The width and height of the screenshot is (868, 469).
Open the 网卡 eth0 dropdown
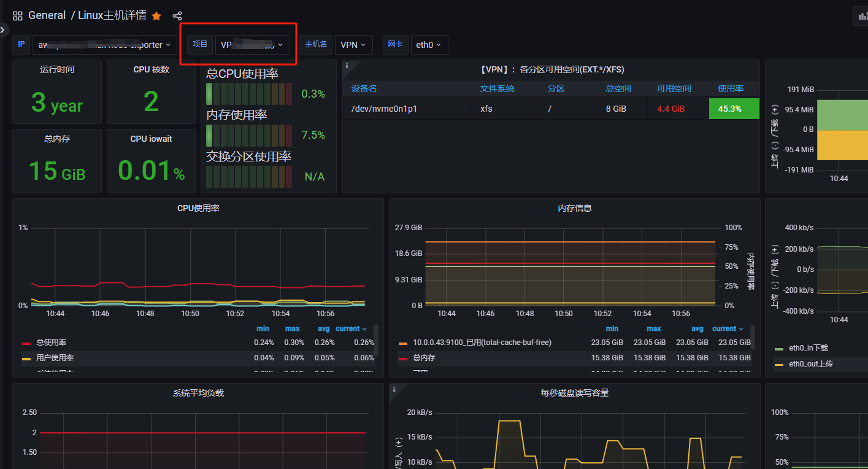click(x=429, y=45)
